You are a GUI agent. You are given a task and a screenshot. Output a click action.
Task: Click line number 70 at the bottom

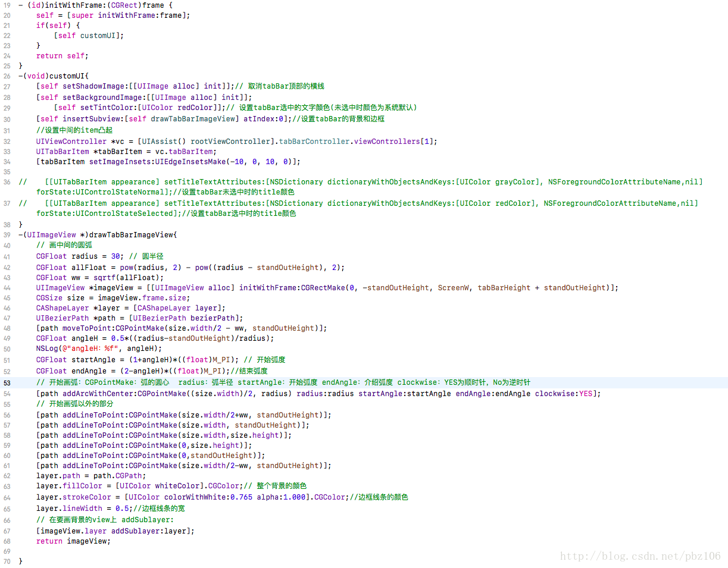6,561
